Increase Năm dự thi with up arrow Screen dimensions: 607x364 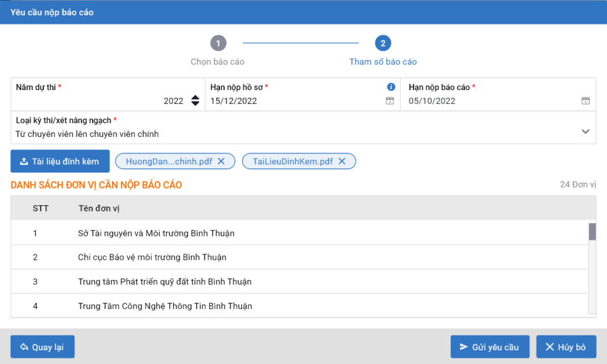195,98
